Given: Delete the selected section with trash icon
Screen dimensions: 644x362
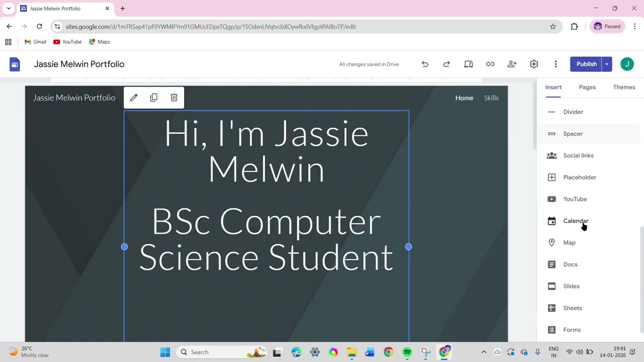Looking at the screenshot, I should tap(174, 98).
